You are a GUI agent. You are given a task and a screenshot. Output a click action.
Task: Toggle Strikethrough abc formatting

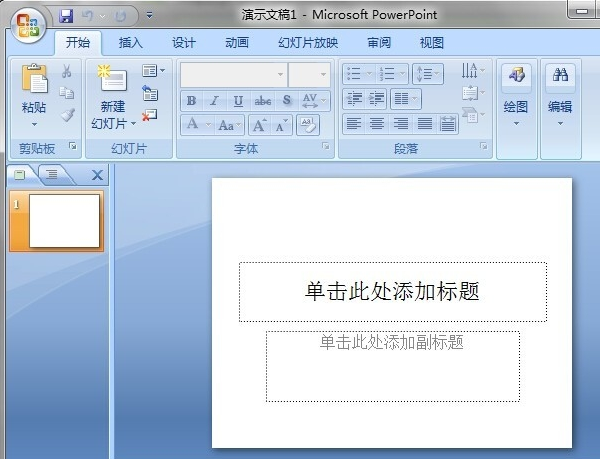click(262, 101)
